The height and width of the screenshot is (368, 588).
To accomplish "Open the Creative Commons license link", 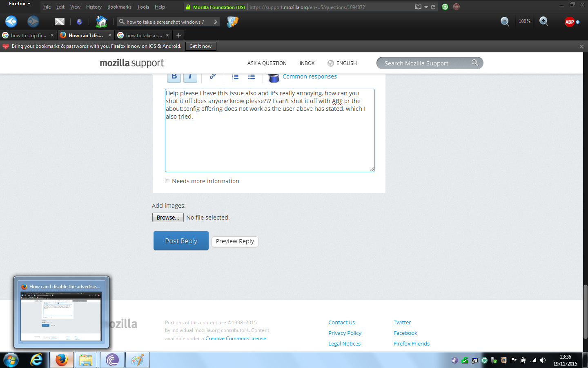I will (236, 339).
